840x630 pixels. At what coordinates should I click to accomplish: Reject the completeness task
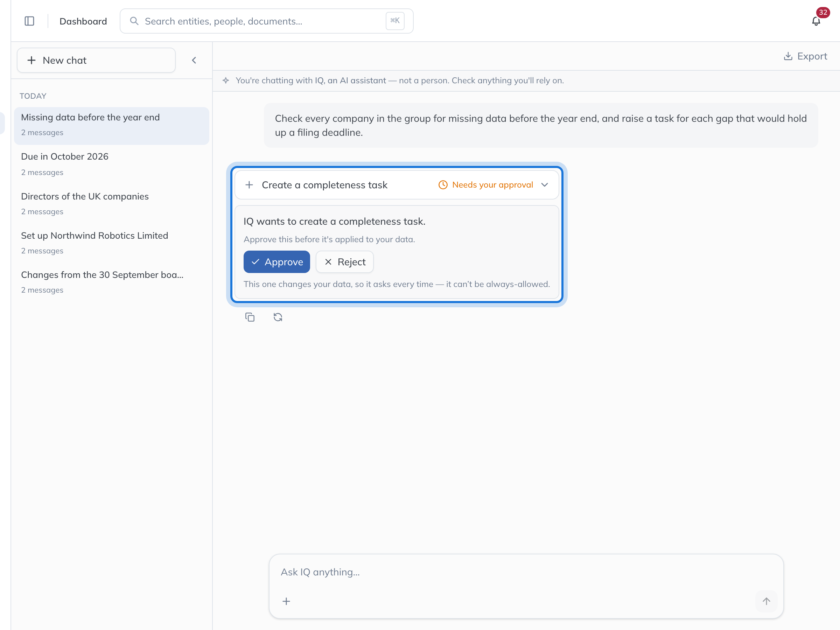345,262
